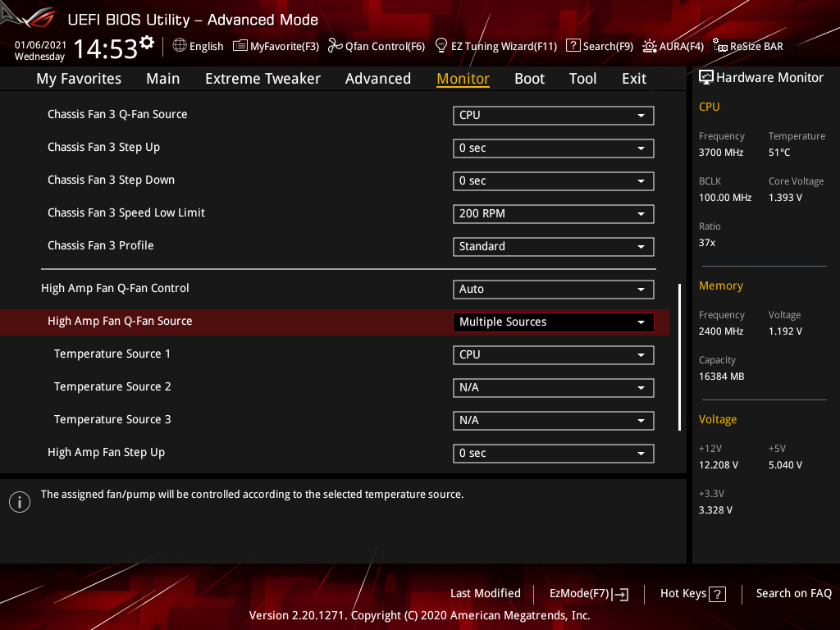Switch to Tool tab

tap(582, 79)
